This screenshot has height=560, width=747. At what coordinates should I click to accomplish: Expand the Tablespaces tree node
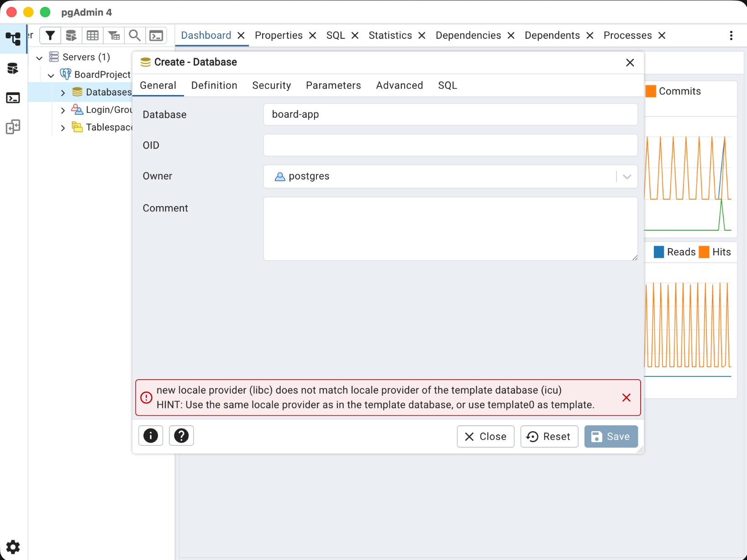tap(63, 128)
